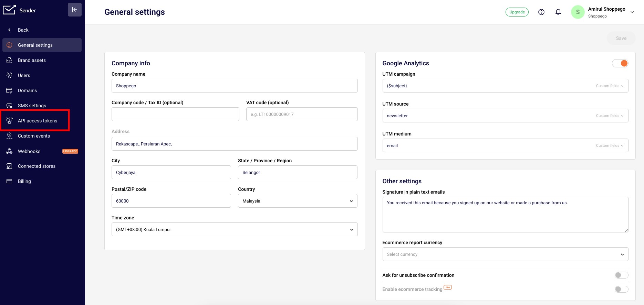Click the Domains sidebar icon
The height and width of the screenshot is (305, 644).
[x=10, y=90]
